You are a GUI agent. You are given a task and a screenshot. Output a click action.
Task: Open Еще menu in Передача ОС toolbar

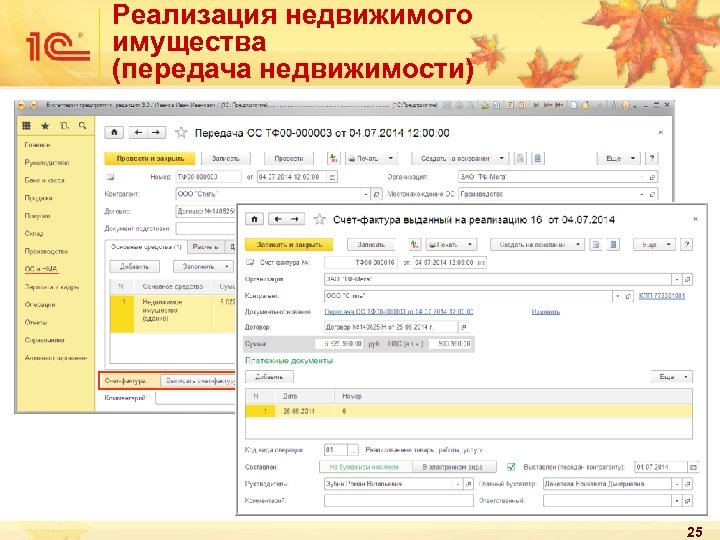coord(618,158)
